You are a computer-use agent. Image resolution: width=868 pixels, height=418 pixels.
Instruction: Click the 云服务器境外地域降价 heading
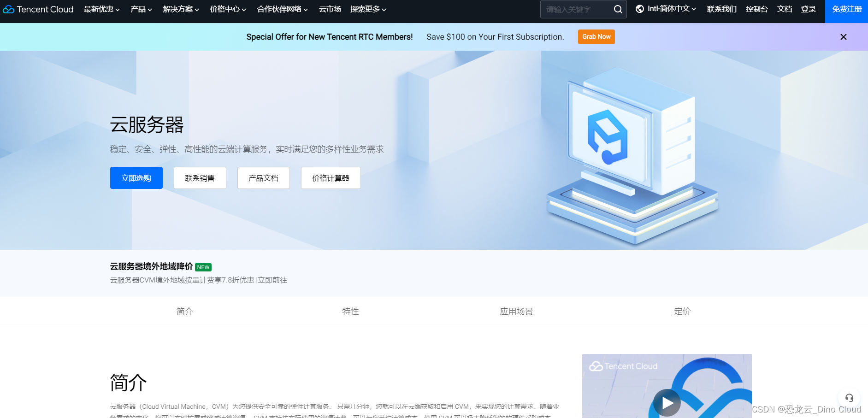click(x=151, y=266)
